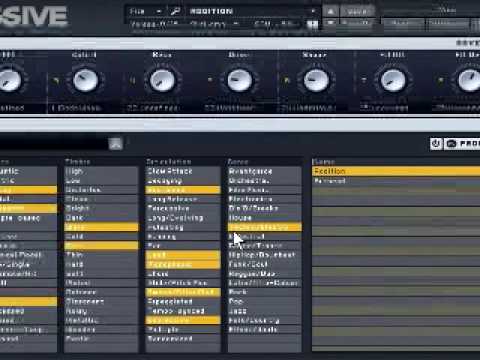Click the down arrow for next preset
The height and width of the screenshot is (360, 480).
coord(330,23)
